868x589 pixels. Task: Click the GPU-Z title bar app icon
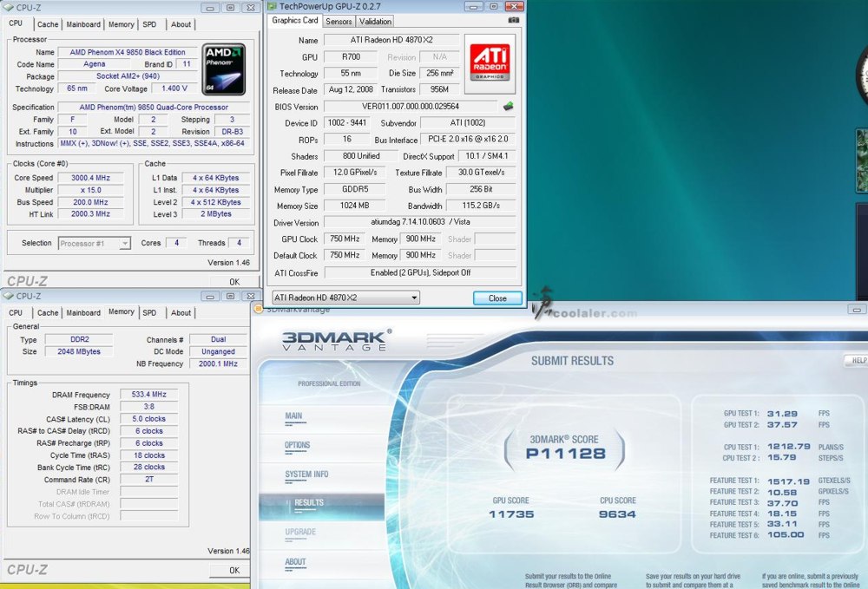pos(272,6)
